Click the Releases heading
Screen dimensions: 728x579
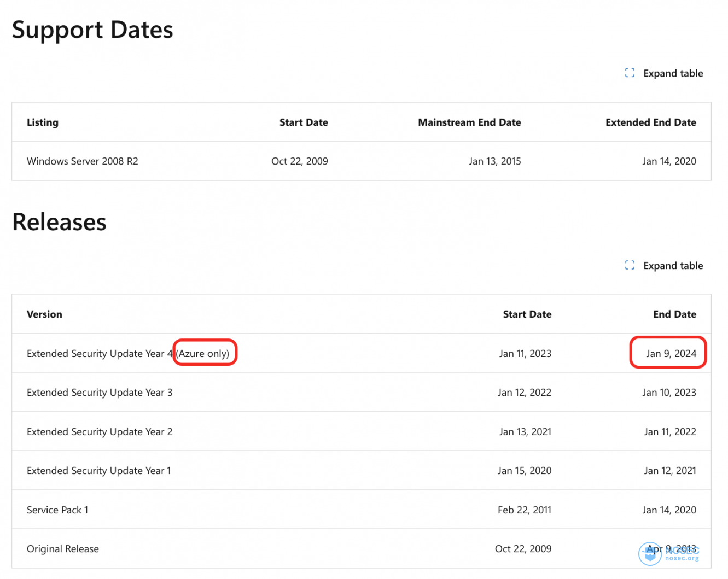pos(59,223)
